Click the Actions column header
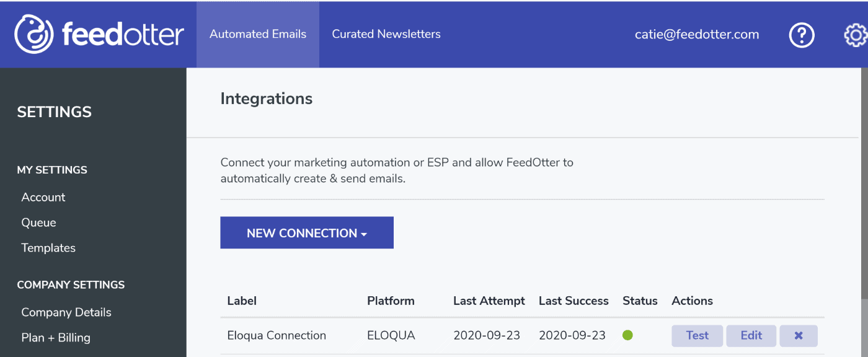 pyautogui.click(x=692, y=301)
